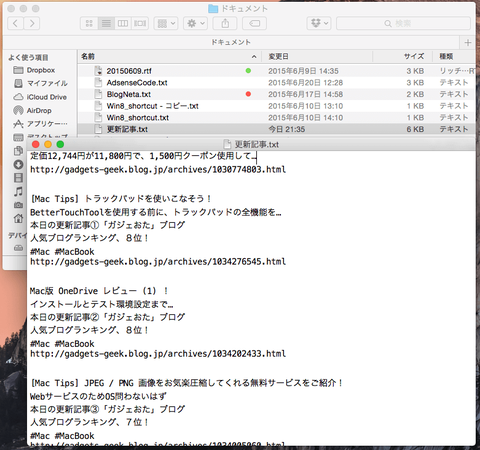Toggle the name column sort direction arrow
The width and height of the screenshot is (480, 450).
point(254,57)
